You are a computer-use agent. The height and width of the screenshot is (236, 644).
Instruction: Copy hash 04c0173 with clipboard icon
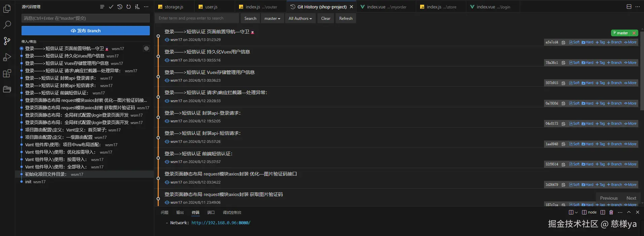point(563,124)
